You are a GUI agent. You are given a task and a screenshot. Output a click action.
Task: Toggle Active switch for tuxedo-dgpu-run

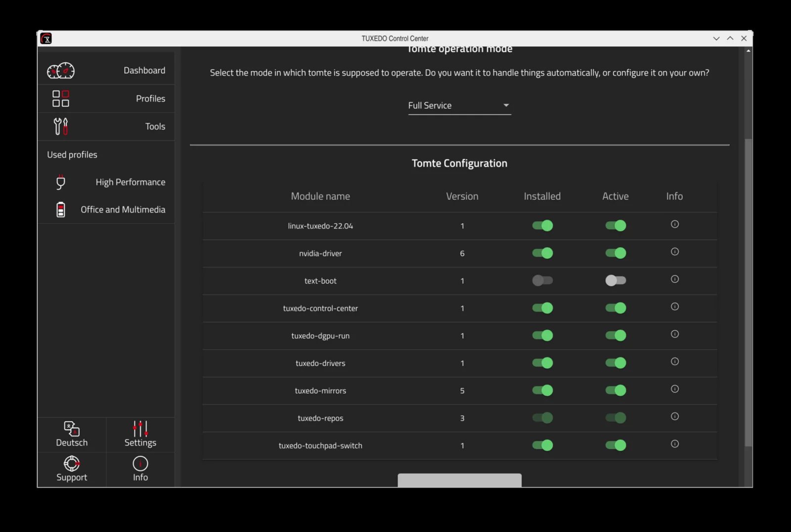coord(615,336)
